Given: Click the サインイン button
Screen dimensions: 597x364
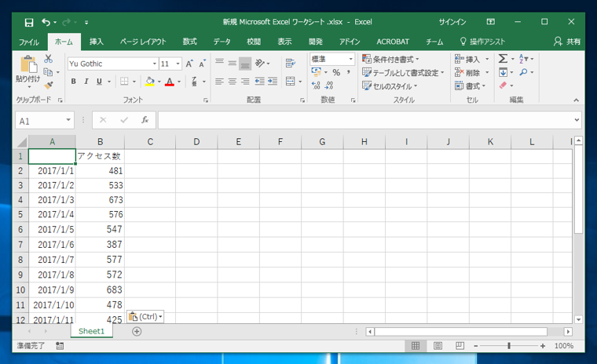Looking at the screenshot, I should tap(452, 22).
